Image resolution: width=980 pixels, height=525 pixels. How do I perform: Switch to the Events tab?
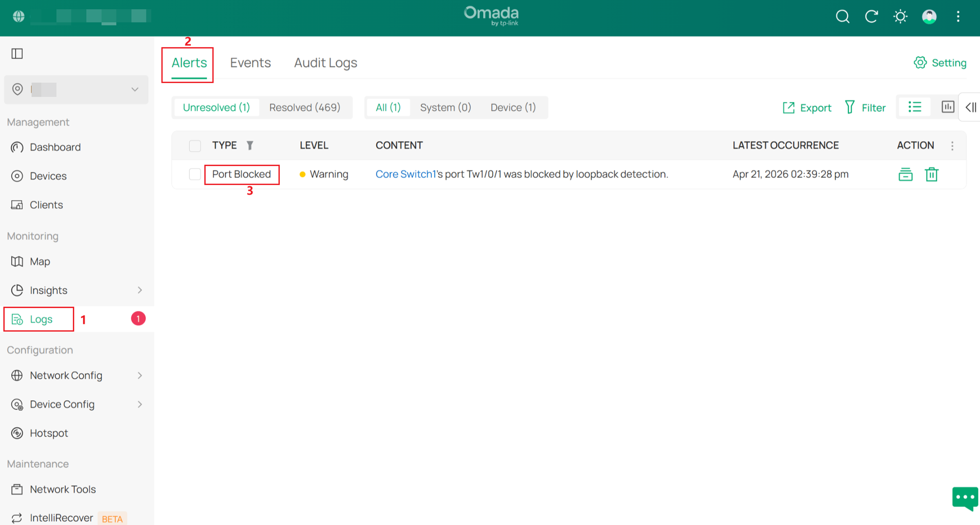pyautogui.click(x=250, y=63)
